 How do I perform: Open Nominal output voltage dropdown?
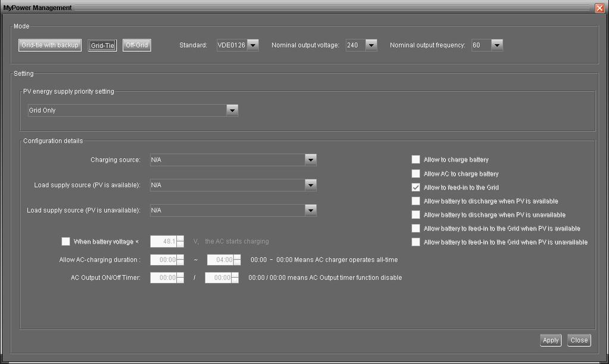point(371,45)
